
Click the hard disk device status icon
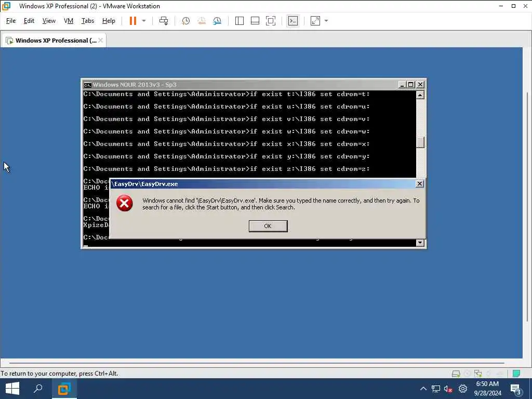point(456,374)
